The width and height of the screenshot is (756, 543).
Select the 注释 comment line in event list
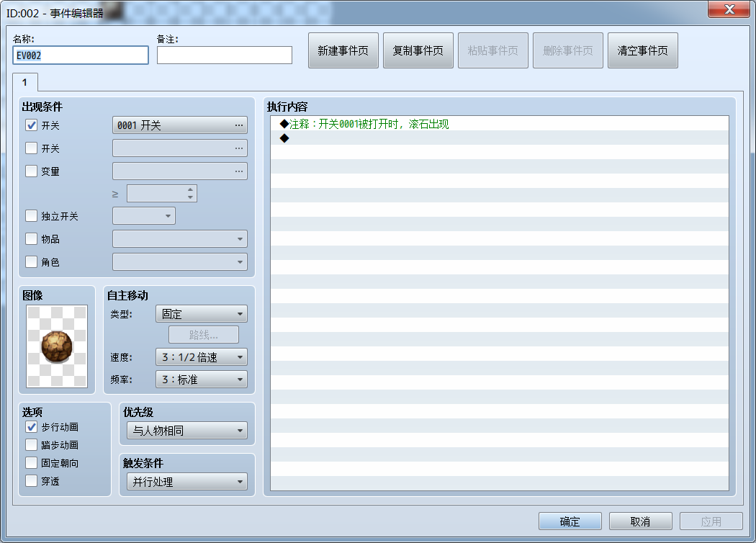coord(500,124)
